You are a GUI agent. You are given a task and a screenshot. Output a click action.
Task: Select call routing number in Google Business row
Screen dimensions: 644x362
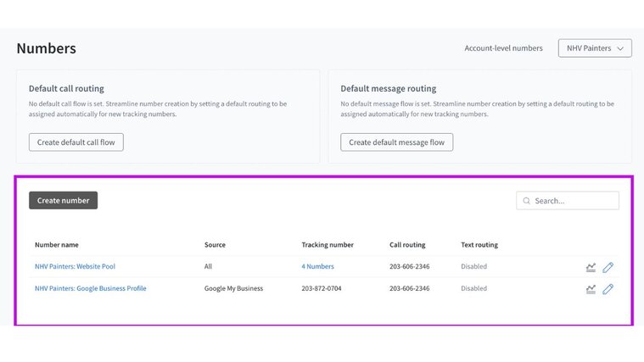pyautogui.click(x=410, y=288)
